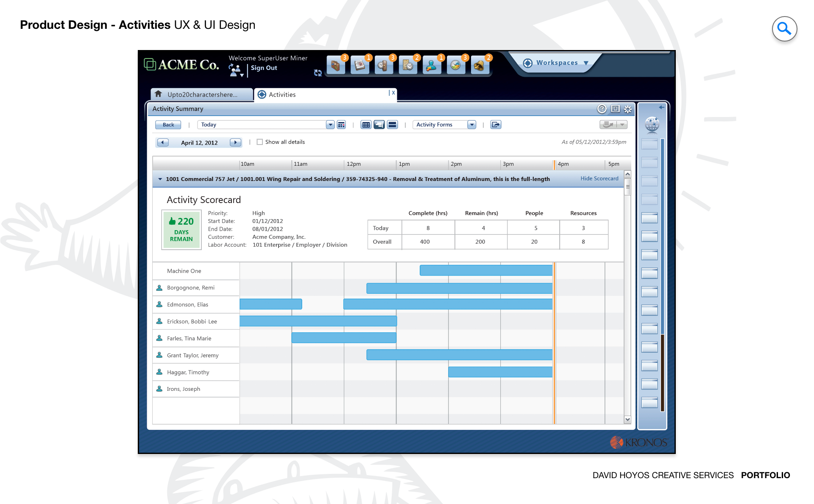Click the orange current-time marker at 4pm
Image resolution: width=814 pixels, height=504 pixels.
[554, 292]
